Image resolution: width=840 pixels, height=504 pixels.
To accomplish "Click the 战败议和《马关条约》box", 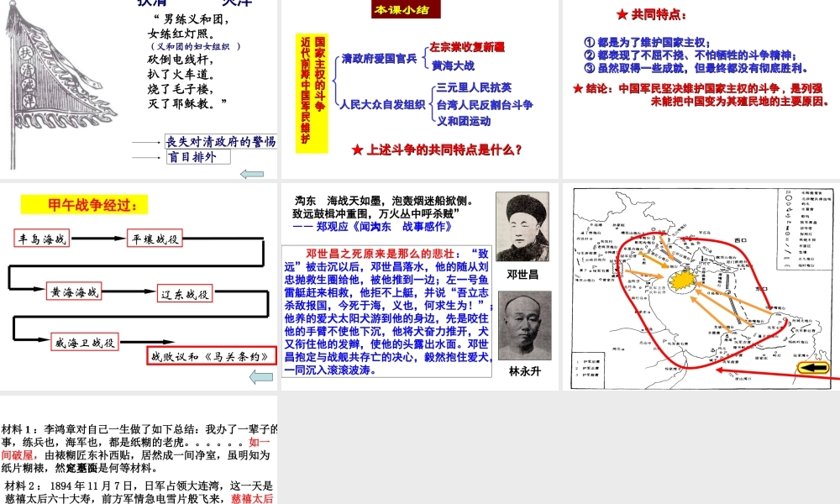I will click(211, 356).
